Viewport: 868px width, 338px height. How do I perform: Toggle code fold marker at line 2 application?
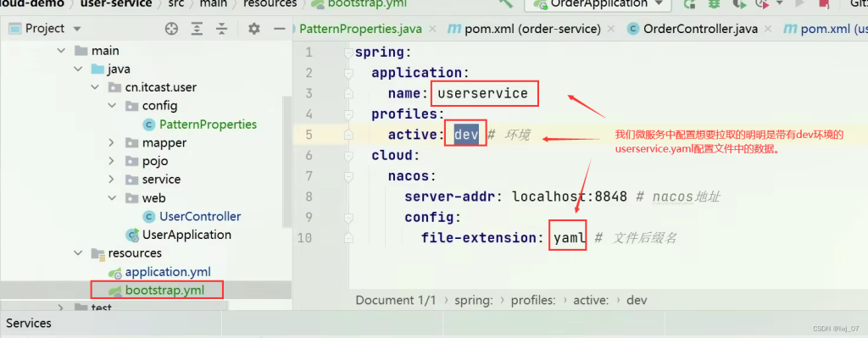pyautogui.click(x=348, y=73)
